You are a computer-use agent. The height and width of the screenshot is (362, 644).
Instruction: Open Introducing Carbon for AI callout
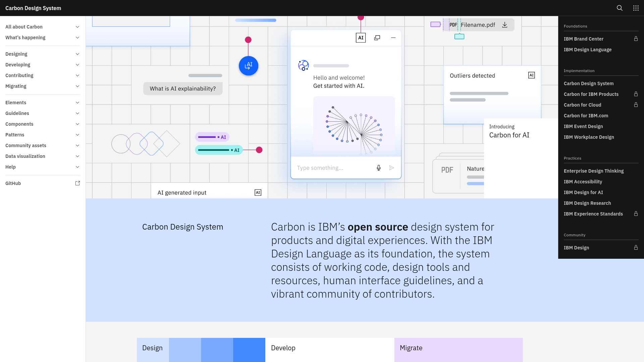click(521, 158)
